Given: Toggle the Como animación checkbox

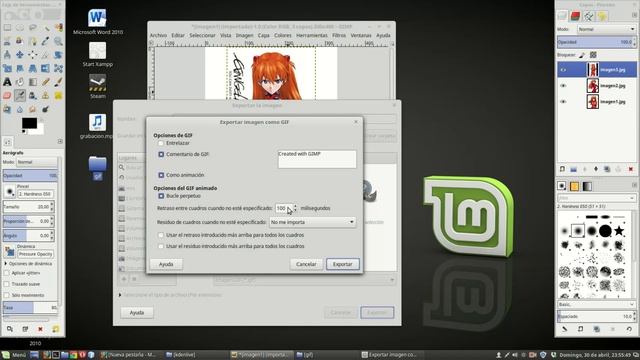Looking at the screenshot, I should click(161, 175).
